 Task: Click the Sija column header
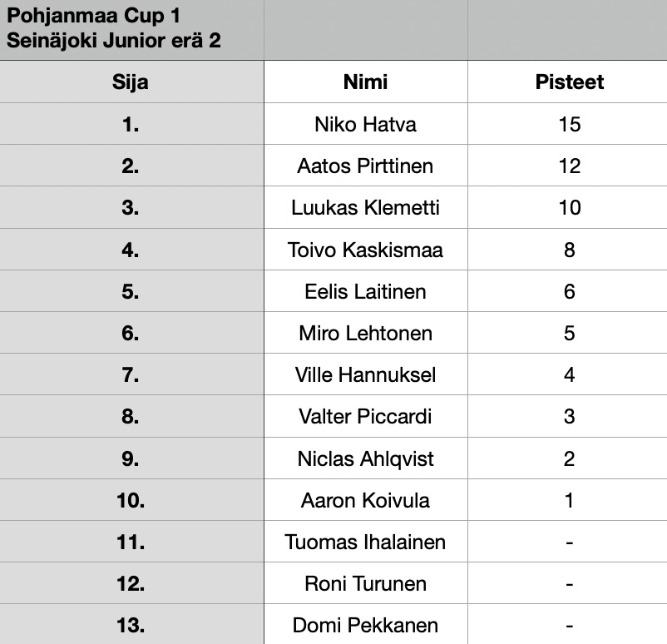(x=131, y=82)
